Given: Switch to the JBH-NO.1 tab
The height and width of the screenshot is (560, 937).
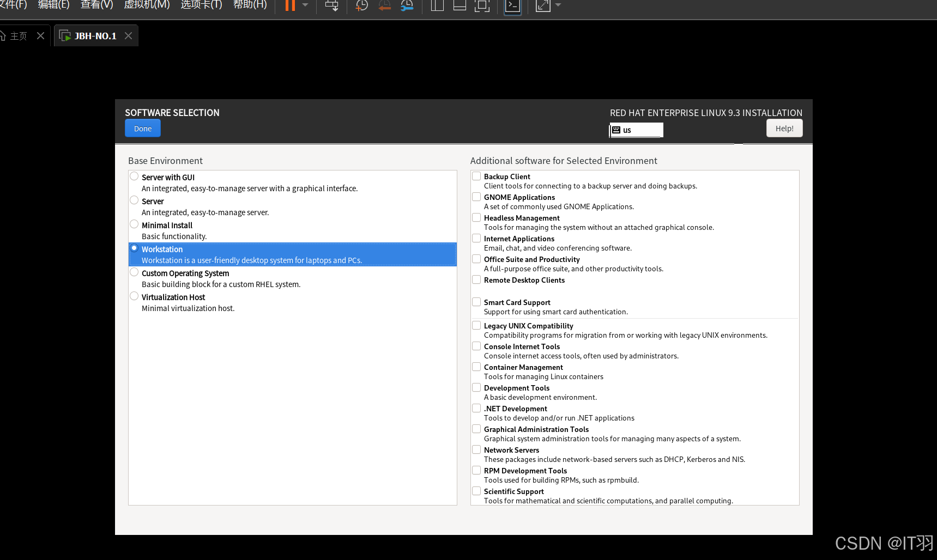Looking at the screenshot, I should [x=95, y=36].
